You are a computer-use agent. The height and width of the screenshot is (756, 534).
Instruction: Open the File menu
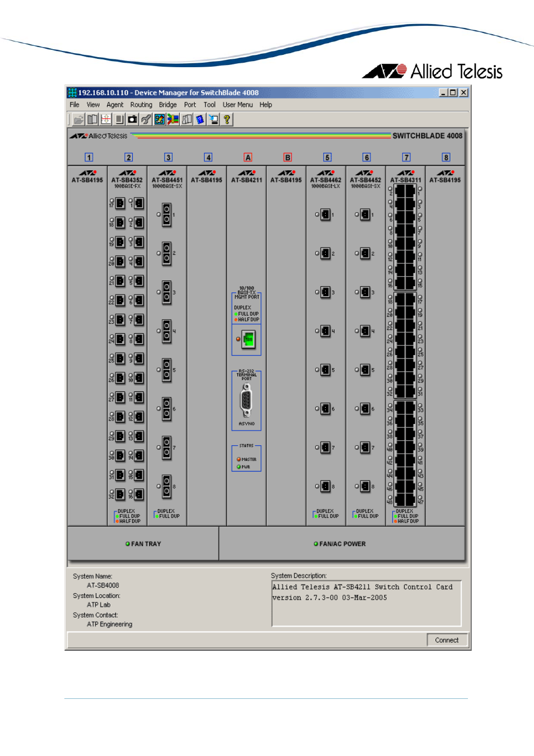tap(74, 105)
